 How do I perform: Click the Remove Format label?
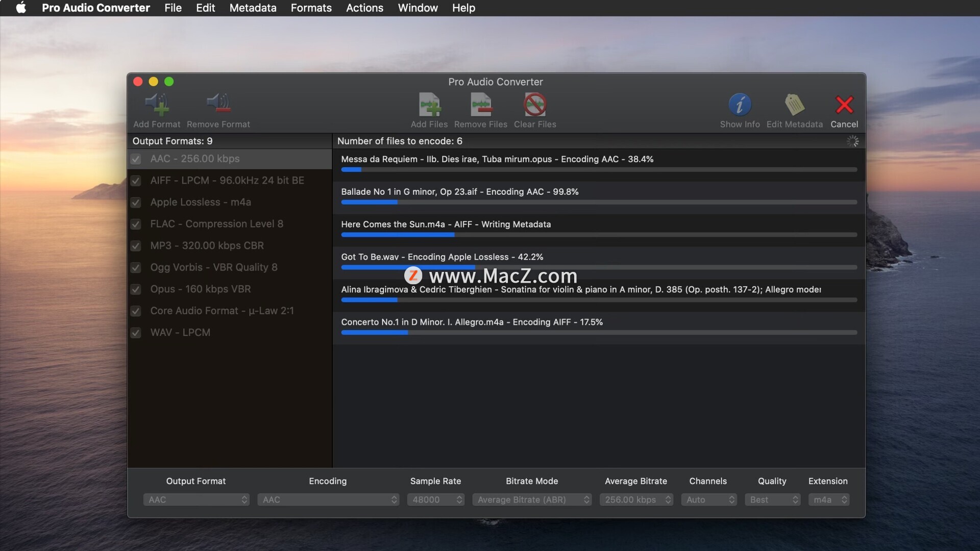click(x=218, y=124)
